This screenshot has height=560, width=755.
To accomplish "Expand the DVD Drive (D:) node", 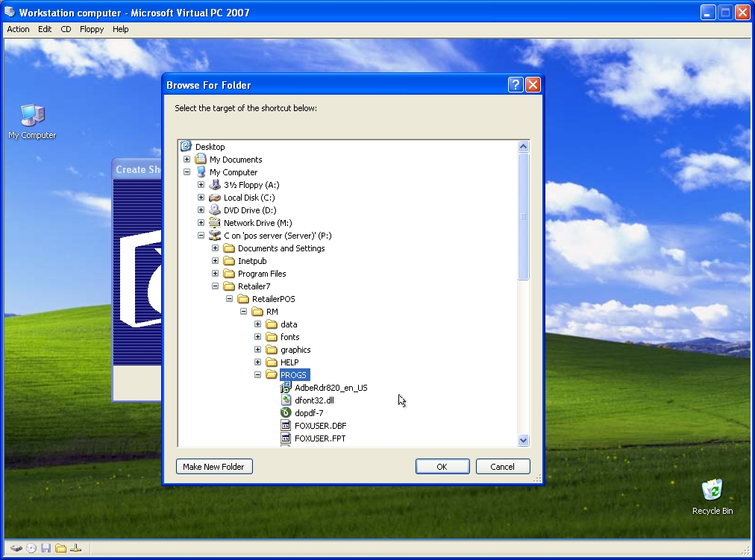I will (201, 210).
